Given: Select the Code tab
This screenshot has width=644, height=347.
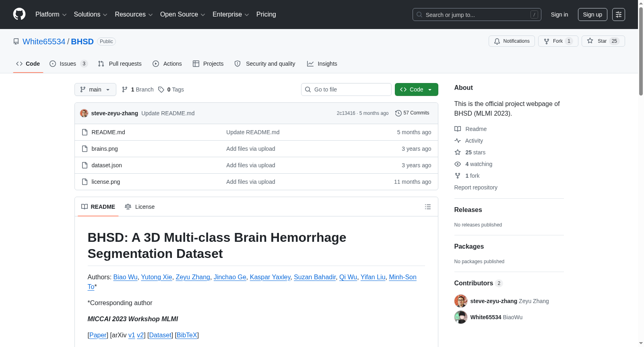Looking at the screenshot, I should tap(28, 64).
